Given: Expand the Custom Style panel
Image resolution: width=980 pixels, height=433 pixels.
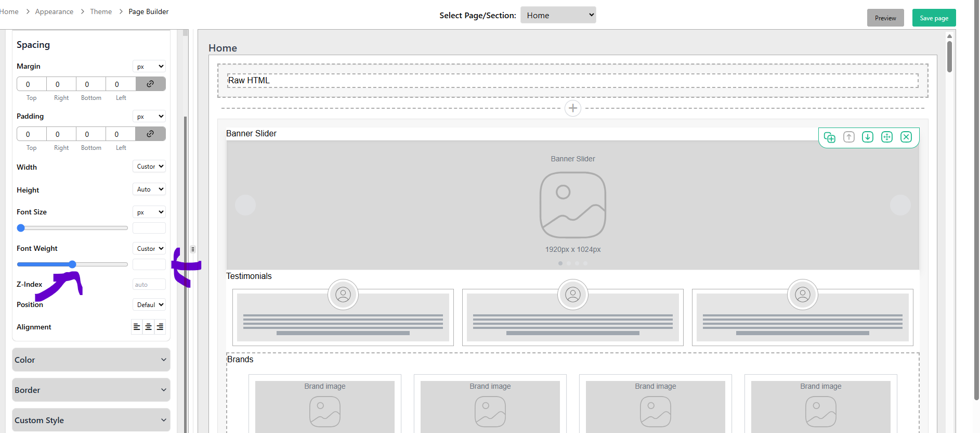Looking at the screenshot, I should tap(91, 420).
